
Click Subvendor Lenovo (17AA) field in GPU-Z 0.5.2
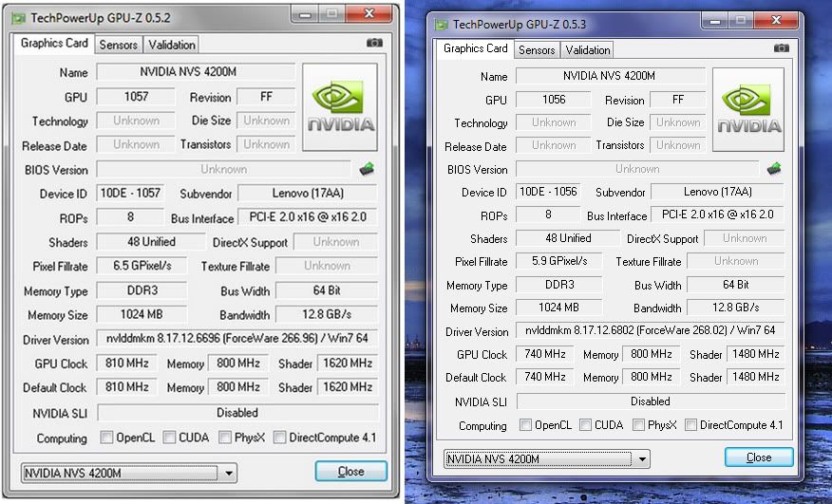308,193
